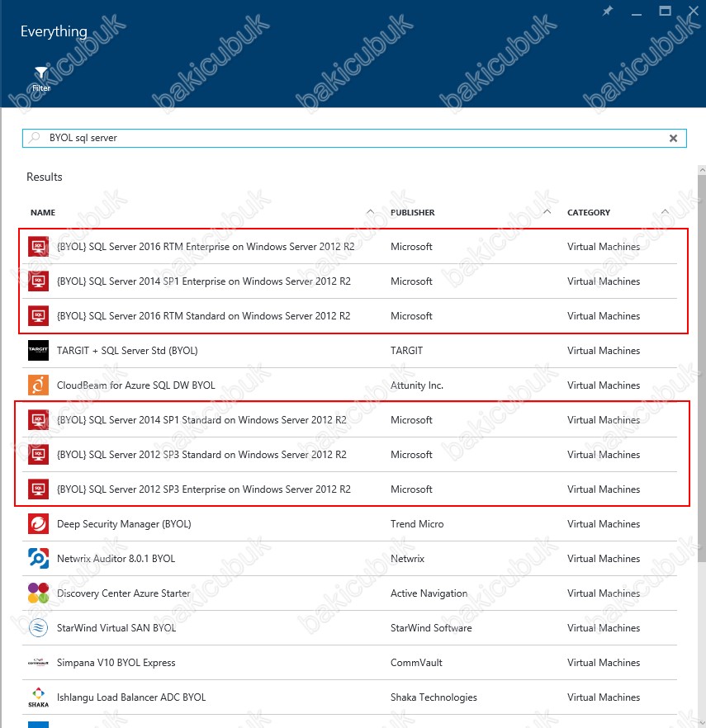Click the 'StarWind Software' publisher cell
Viewport: 706px width, 728px height.
(431, 628)
